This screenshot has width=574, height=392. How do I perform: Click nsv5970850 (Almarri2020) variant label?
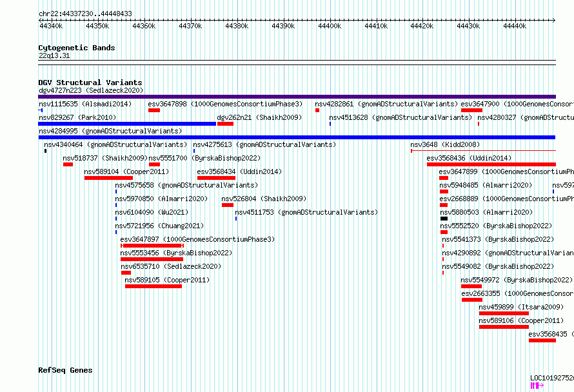[161, 199]
